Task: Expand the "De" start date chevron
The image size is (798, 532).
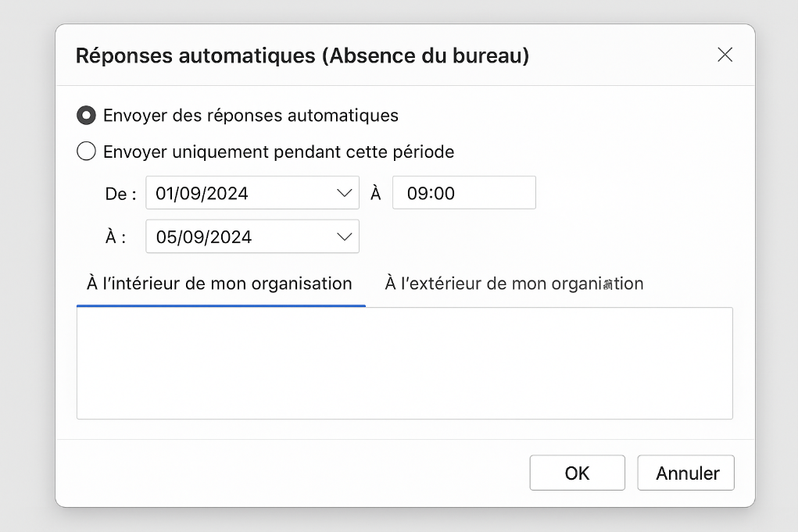Action: pyautogui.click(x=344, y=193)
